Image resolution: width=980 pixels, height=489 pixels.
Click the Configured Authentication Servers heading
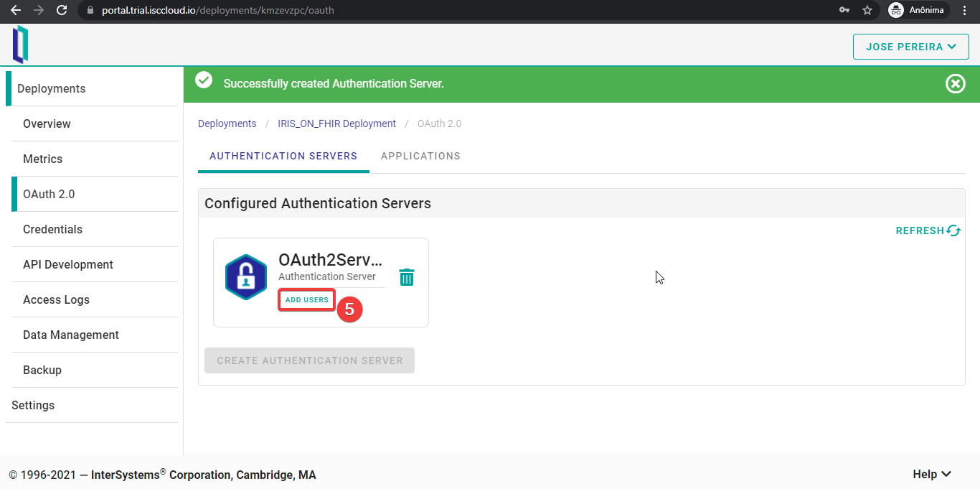pyautogui.click(x=318, y=203)
